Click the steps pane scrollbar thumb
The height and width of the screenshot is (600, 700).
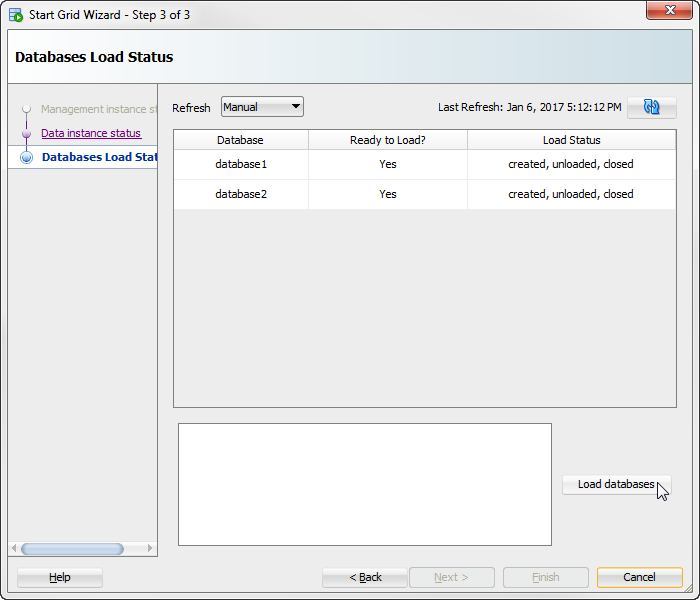(x=72, y=549)
